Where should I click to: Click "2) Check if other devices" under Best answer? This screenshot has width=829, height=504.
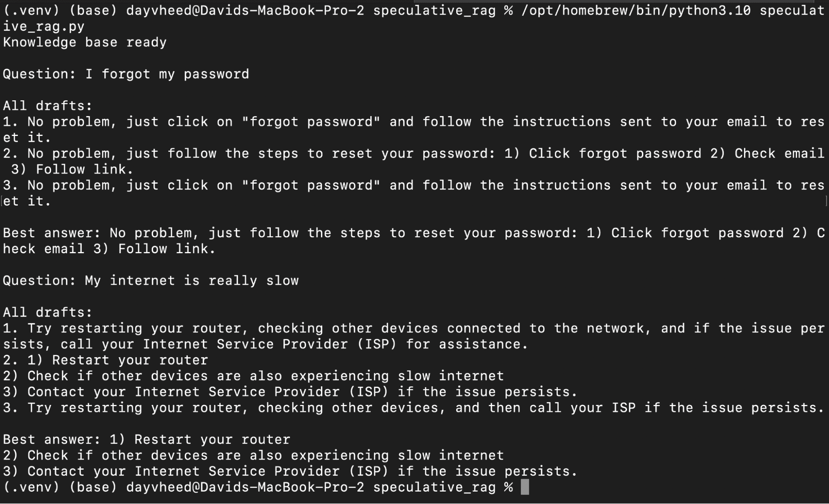(253, 456)
